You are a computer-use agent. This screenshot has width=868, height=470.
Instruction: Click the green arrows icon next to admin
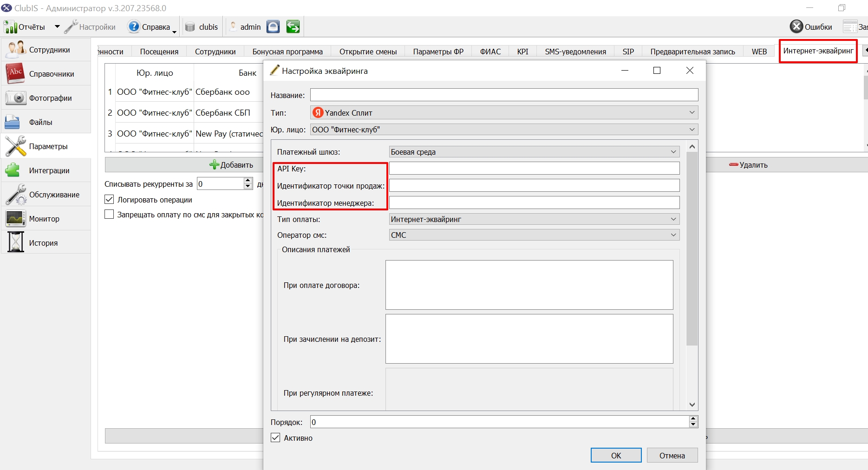coord(293,27)
